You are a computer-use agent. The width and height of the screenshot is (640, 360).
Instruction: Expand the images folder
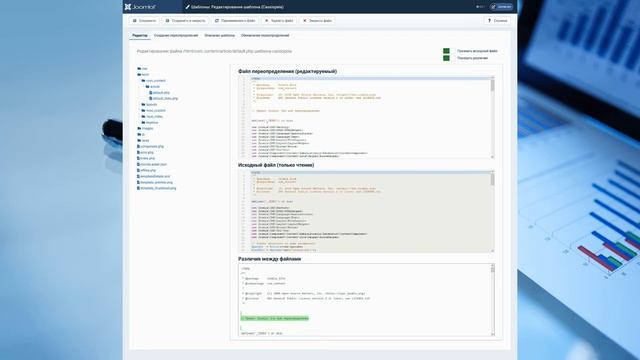145,129
